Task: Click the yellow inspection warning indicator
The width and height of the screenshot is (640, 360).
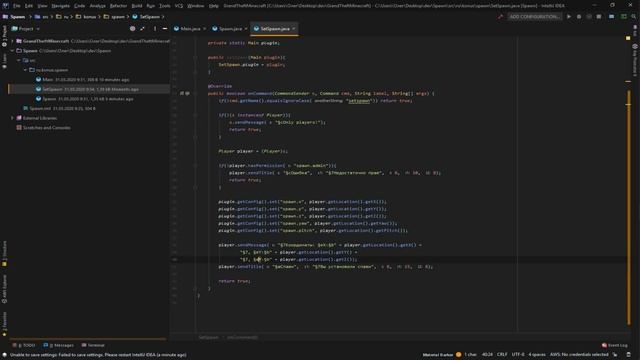Action: (x=628, y=38)
